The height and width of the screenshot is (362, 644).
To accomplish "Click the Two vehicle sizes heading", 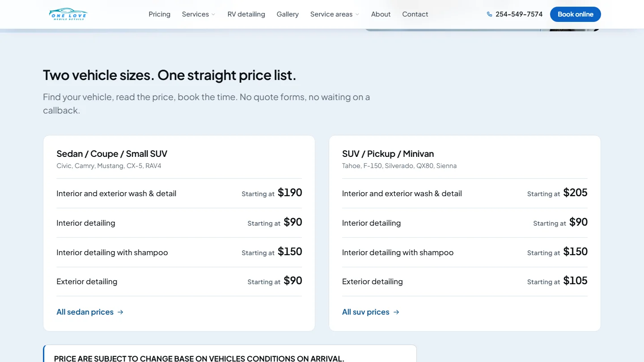I will click(169, 75).
